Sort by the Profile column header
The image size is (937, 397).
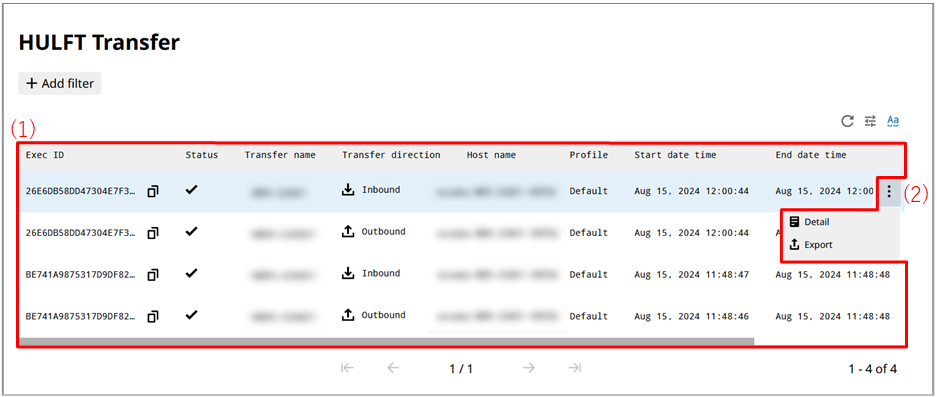click(589, 155)
